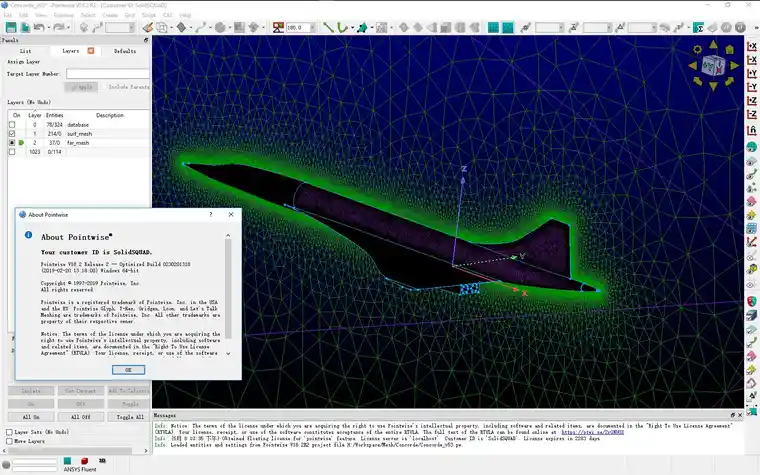This screenshot has height=475, width=760.
Task: Click the question mark in About Pointwise dialog
Action: [x=210, y=214]
